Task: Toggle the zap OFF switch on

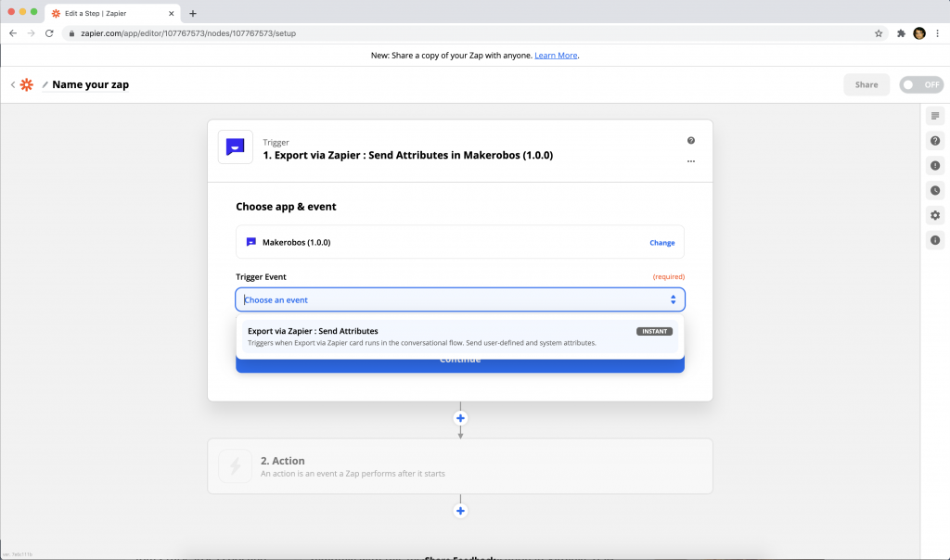Action: tap(921, 84)
